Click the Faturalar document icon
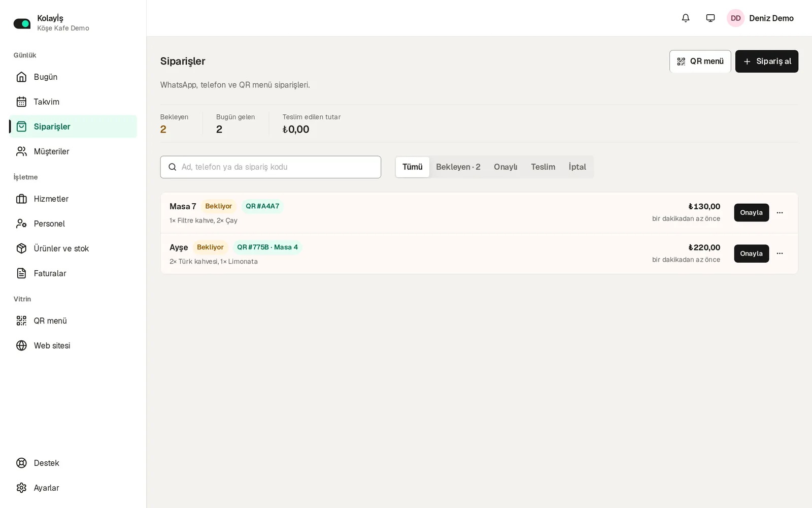The width and height of the screenshot is (812, 508). click(21, 273)
